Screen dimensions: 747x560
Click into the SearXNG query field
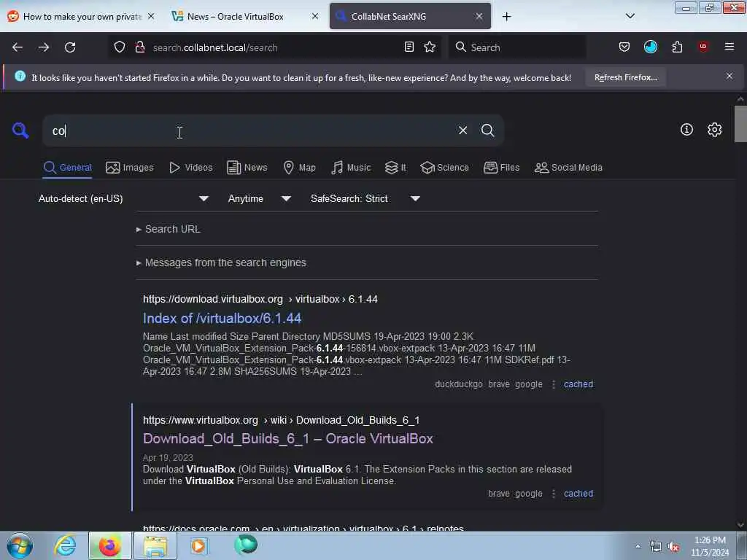tap(248, 131)
